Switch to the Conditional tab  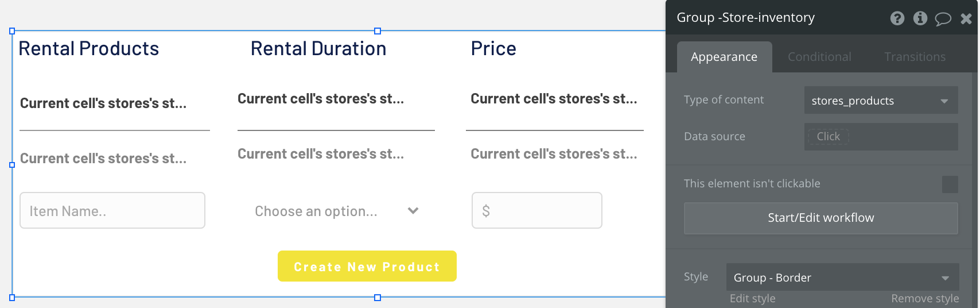pyautogui.click(x=819, y=57)
